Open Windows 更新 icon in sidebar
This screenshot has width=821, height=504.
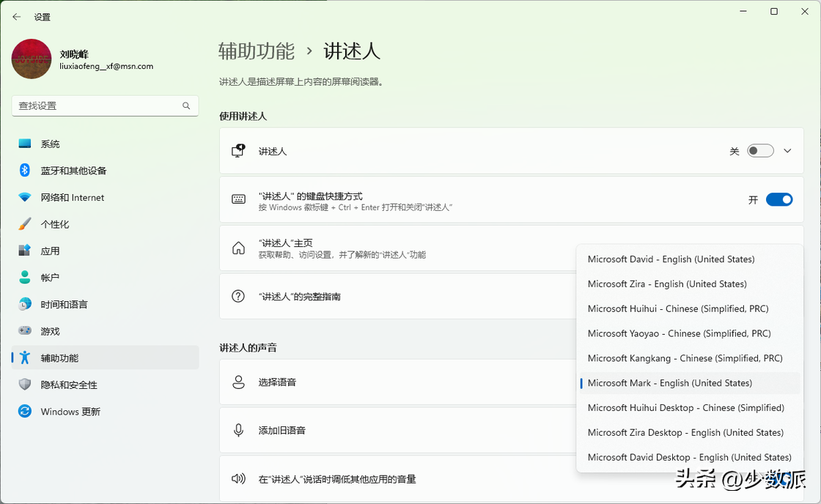click(25, 412)
